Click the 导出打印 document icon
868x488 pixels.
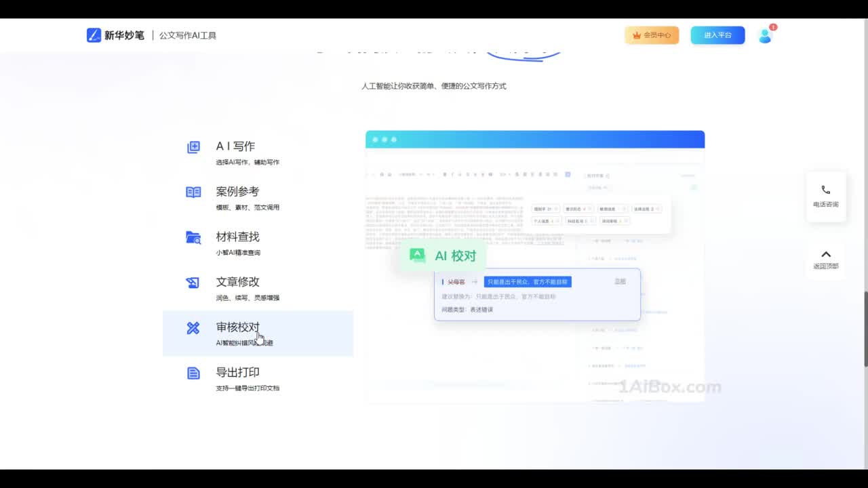point(193,373)
